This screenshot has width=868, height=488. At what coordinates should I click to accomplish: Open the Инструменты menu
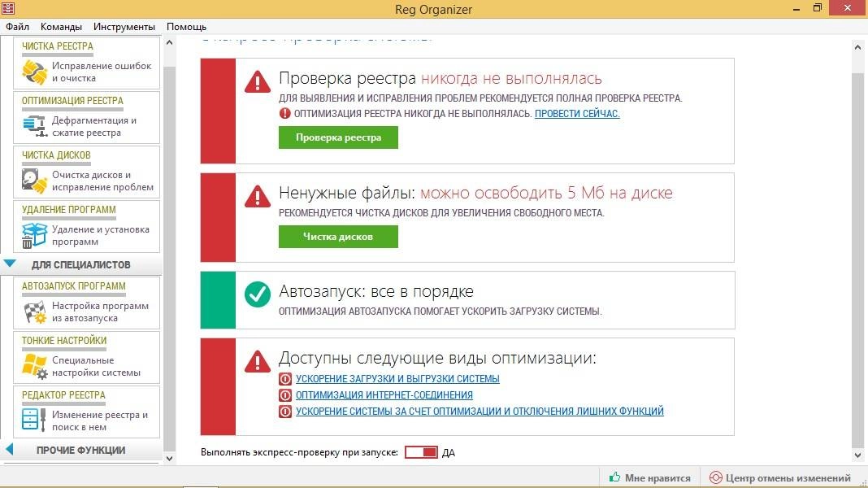(x=124, y=27)
